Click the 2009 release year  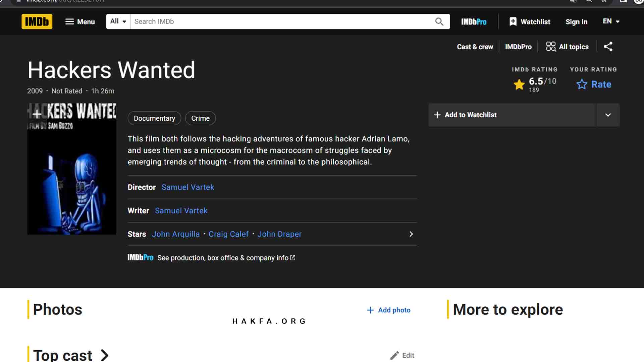(35, 91)
